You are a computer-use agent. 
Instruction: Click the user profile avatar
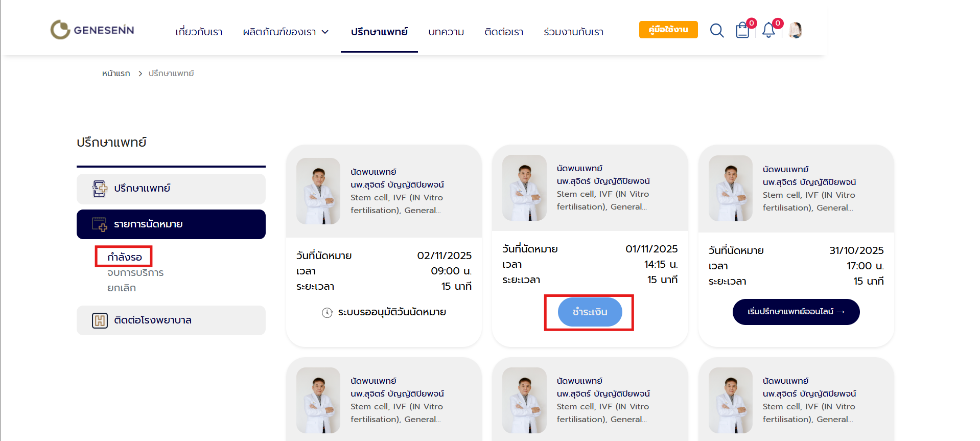[795, 30]
